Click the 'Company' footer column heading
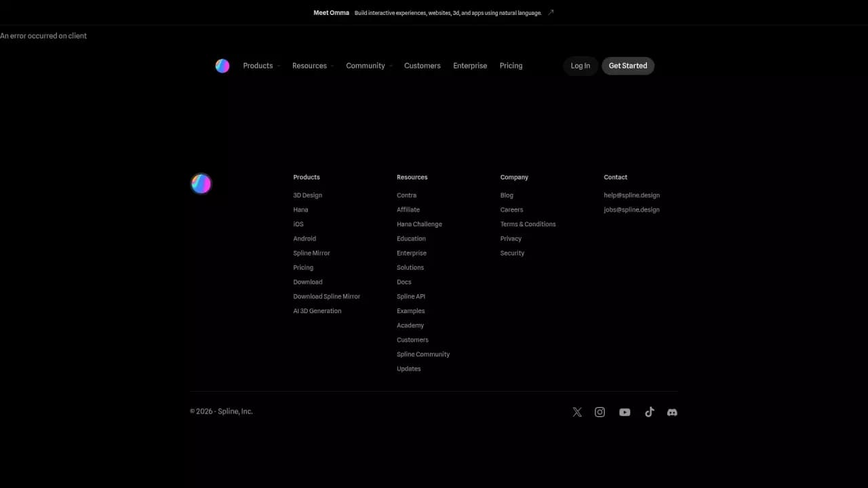The image size is (868, 488). click(x=514, y=177)
